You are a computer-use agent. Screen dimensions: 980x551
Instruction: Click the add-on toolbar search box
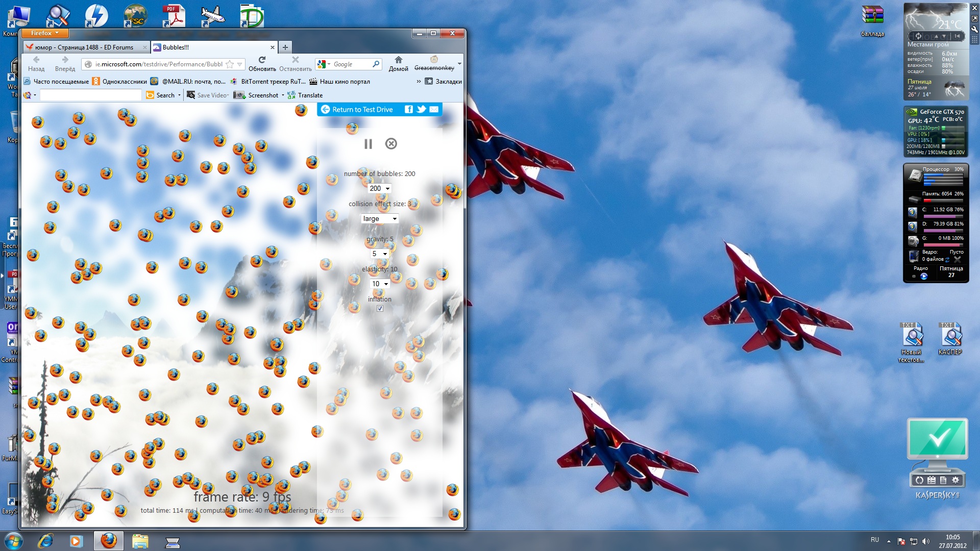(x=91, y=95)
